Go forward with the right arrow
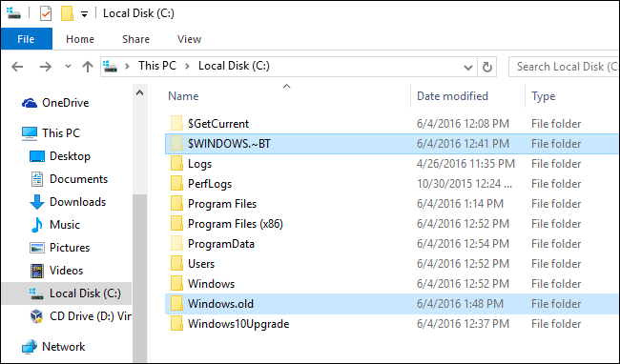 tap(46, 67)
